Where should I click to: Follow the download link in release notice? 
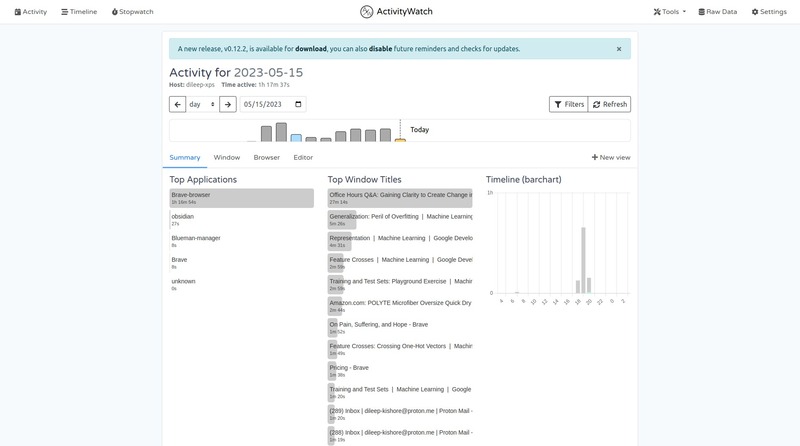[x=311, y=49]
